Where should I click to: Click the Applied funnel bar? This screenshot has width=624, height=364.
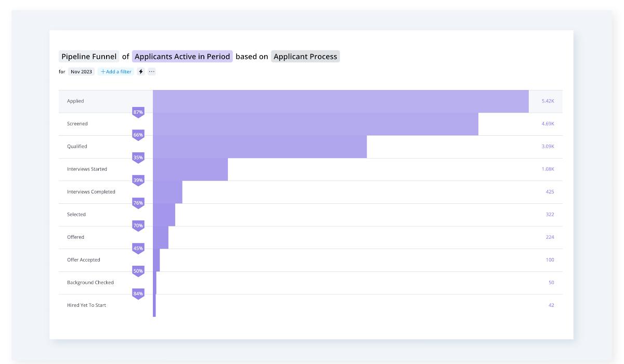coord(341,101)
